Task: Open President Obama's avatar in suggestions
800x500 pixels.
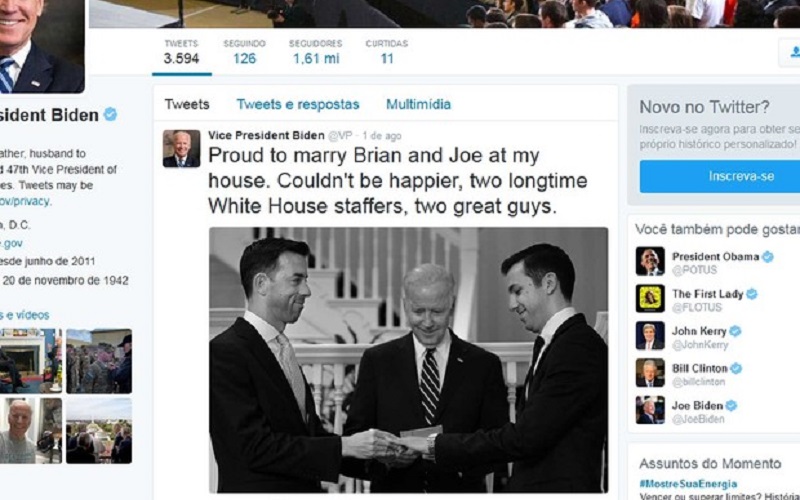Action: (650, 261)
